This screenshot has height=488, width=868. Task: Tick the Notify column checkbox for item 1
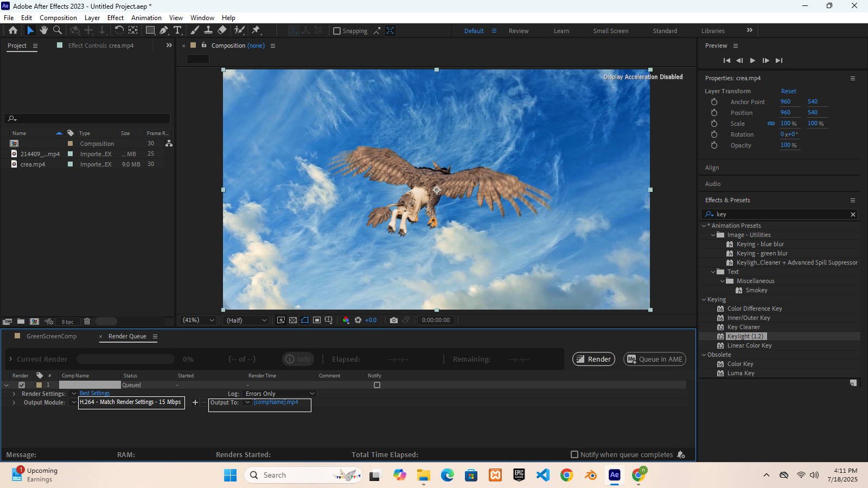pos(377,385)
